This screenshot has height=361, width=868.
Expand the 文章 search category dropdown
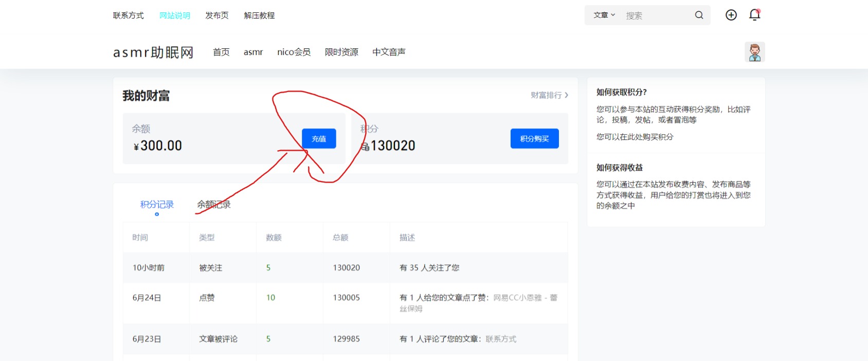pos(604,15)
